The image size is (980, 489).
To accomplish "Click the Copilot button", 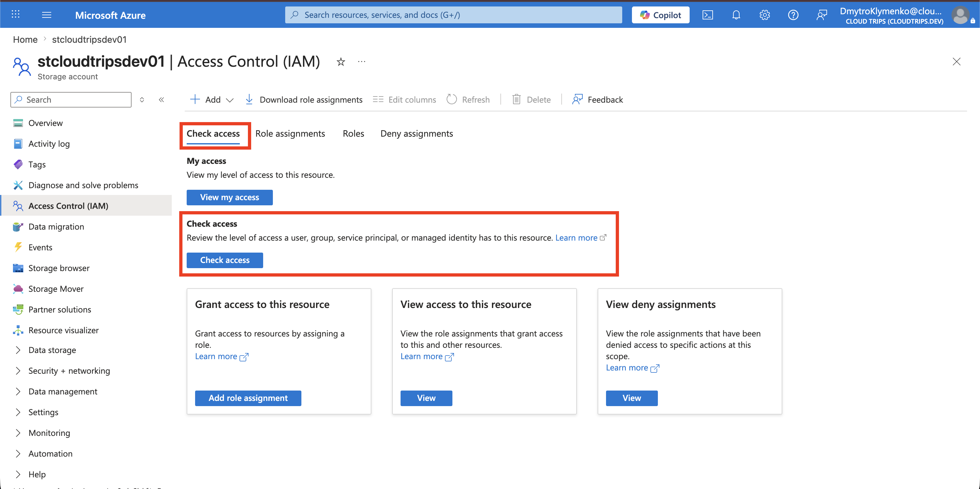I will 660,15.
